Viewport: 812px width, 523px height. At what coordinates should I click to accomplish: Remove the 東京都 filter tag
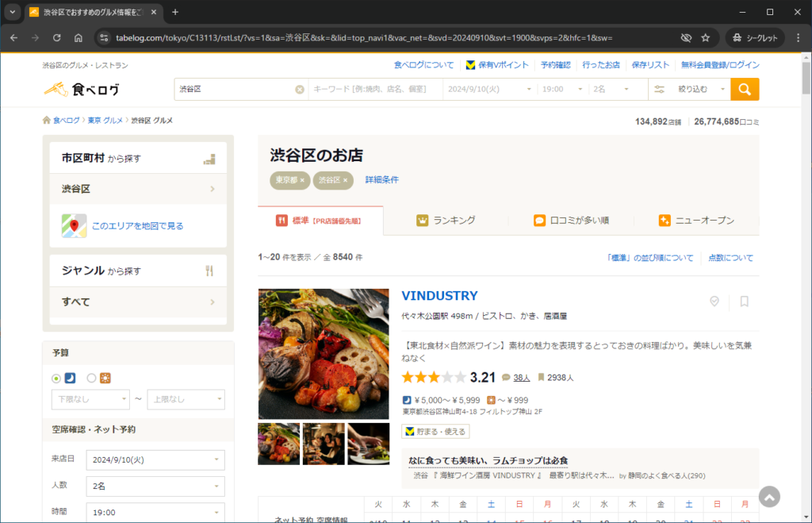pyautogui.click(x=302, y=180)
